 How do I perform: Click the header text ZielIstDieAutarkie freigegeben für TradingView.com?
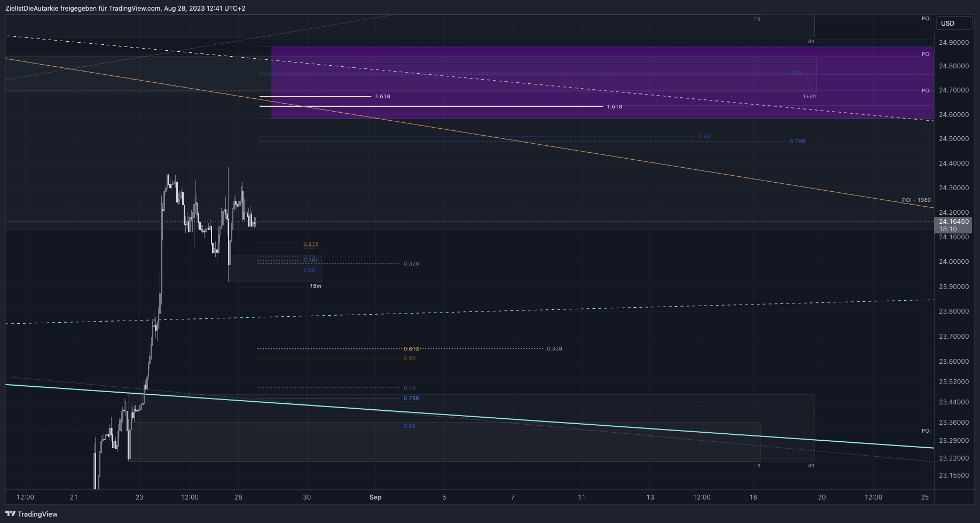pos(83,8)
